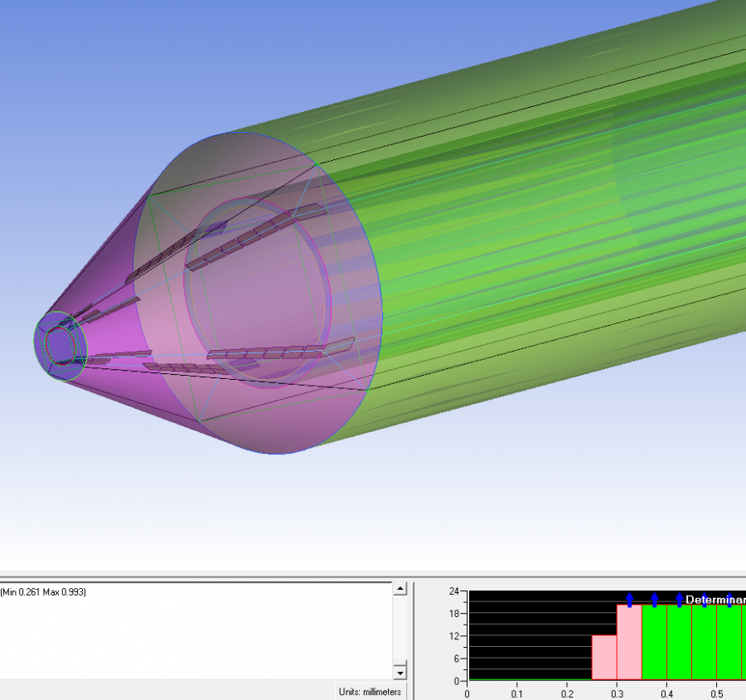Click the histogram x-axis label 0.1
This screenshot has width=746, height=700.
click(x=516, y=694)
